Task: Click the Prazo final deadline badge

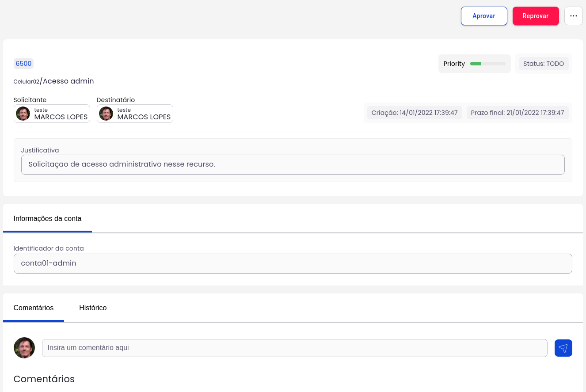Action: pyautogui.click(x=517, y=113)
